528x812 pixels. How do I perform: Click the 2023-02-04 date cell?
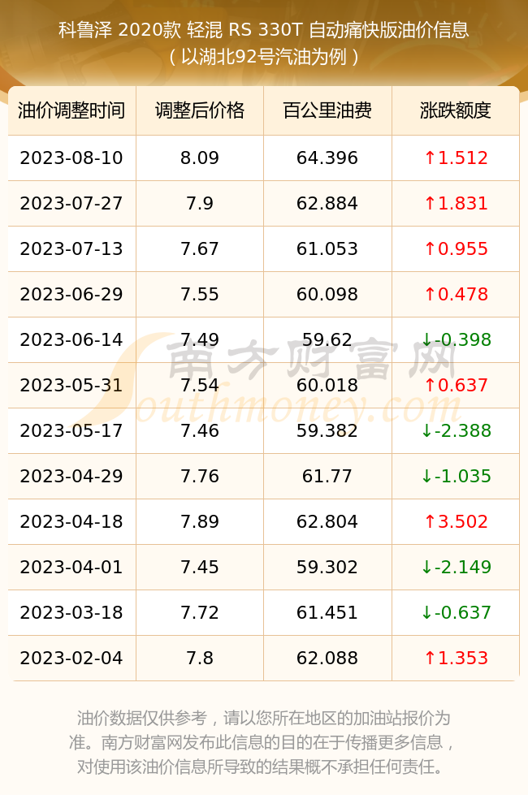coord(71,659)
